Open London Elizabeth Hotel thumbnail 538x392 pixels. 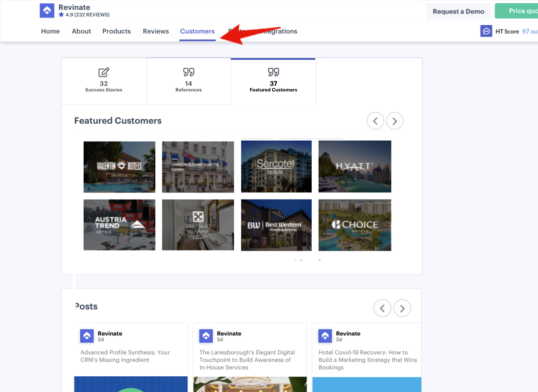(x=198, y=167)
